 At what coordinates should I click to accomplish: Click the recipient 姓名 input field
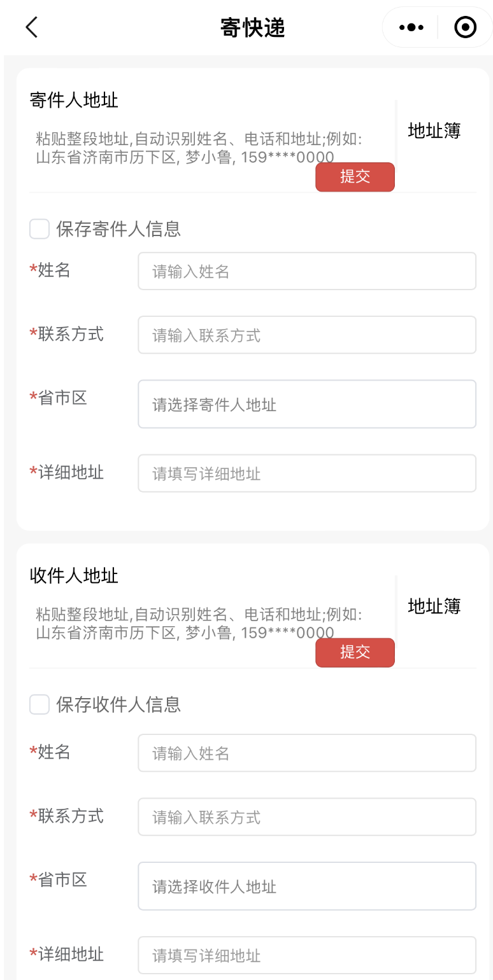(x=306, y=753)
